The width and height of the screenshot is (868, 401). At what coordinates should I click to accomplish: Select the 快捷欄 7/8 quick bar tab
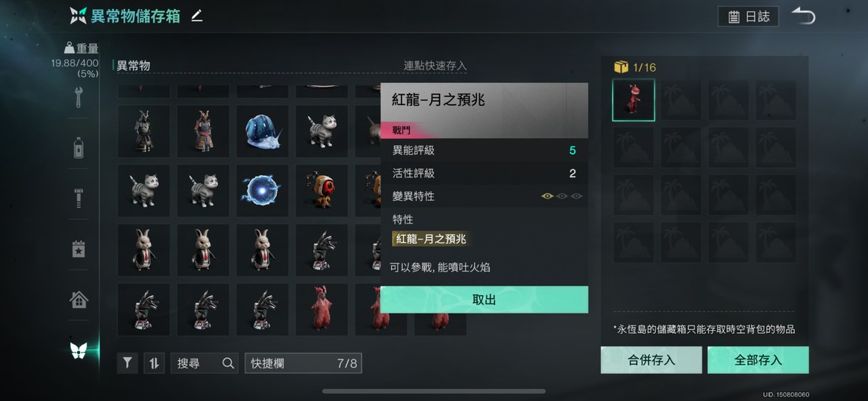click(303, 363)
